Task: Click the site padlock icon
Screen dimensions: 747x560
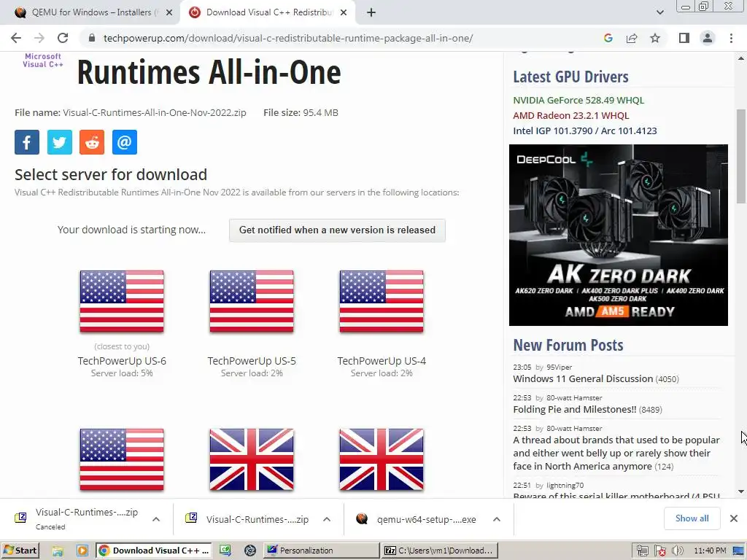Action: 93,38
